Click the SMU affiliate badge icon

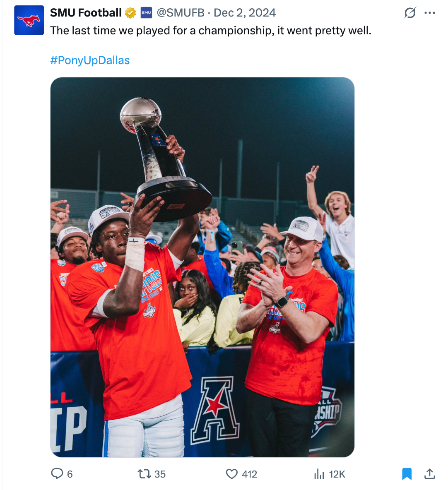pos(146,13)
